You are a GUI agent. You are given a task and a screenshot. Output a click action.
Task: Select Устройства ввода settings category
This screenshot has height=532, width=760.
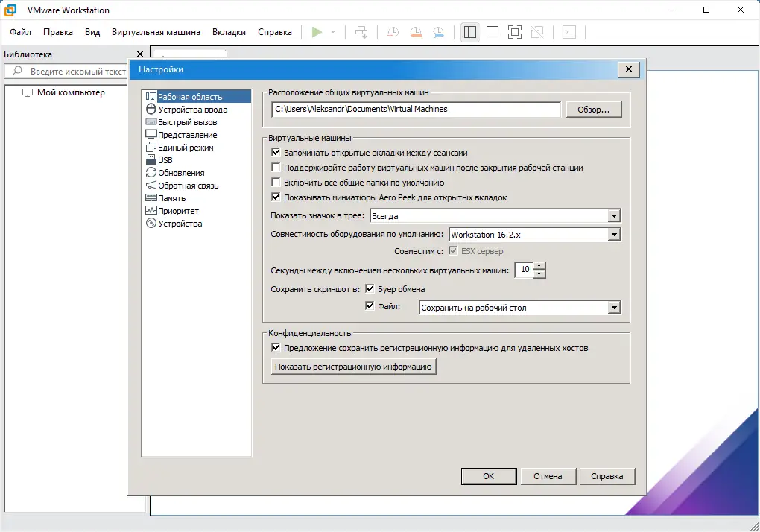(192, 109)
